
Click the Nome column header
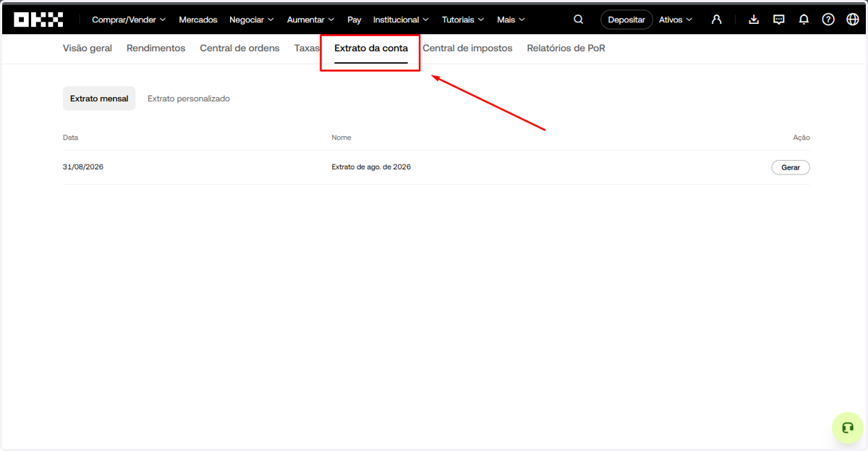tap(341, 138)
